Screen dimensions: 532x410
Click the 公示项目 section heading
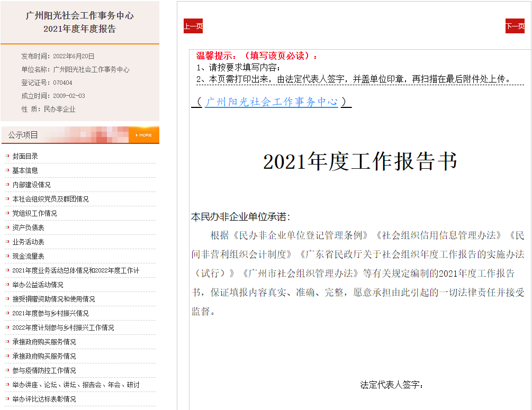(23, 135)
